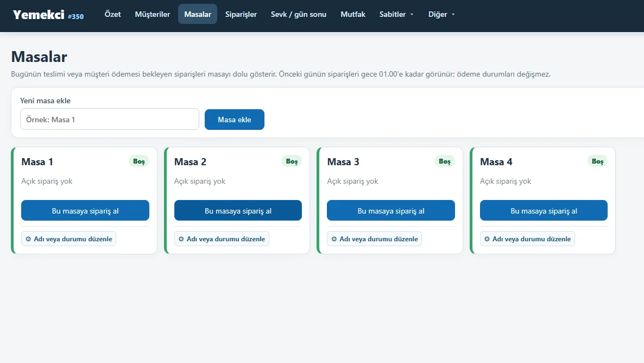Click 'Açık sipariş yok' on Masa 4
The height and width of the screenshot is (363, 644).
point(506,181)
